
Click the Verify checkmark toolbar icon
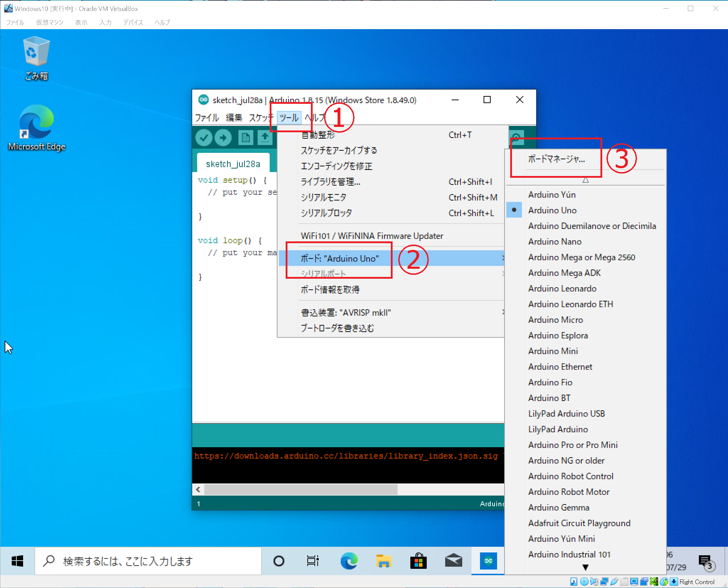click(204, 138)
